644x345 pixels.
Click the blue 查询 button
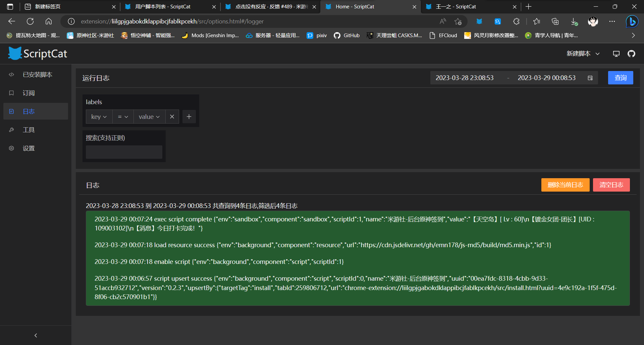(620, 78)
